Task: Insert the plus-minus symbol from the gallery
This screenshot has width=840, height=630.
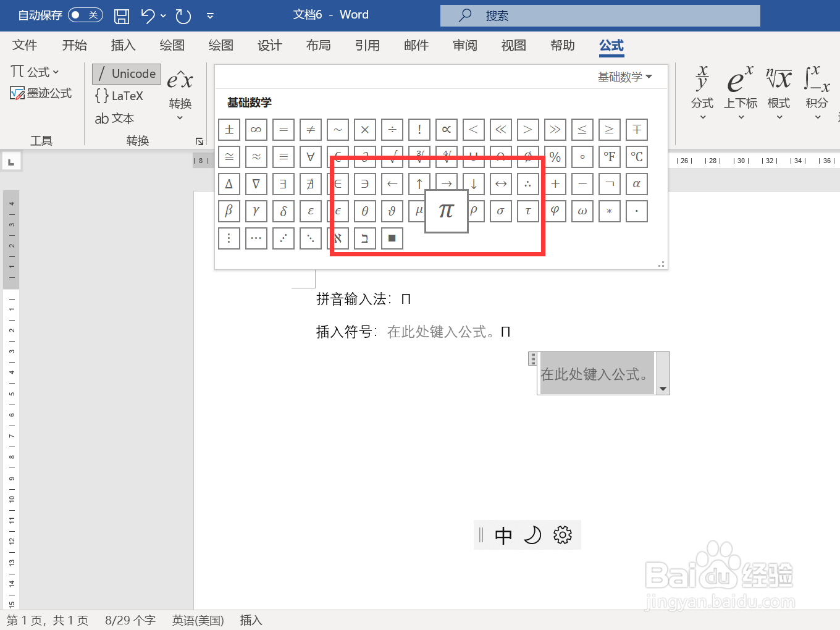Action: 229,129
